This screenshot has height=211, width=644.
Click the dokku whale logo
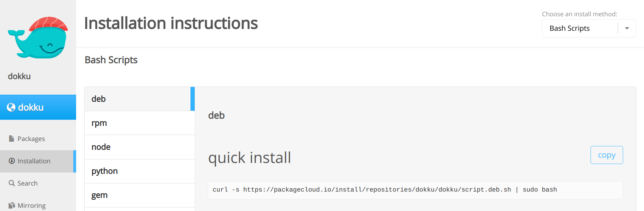(x=38, y=37)
